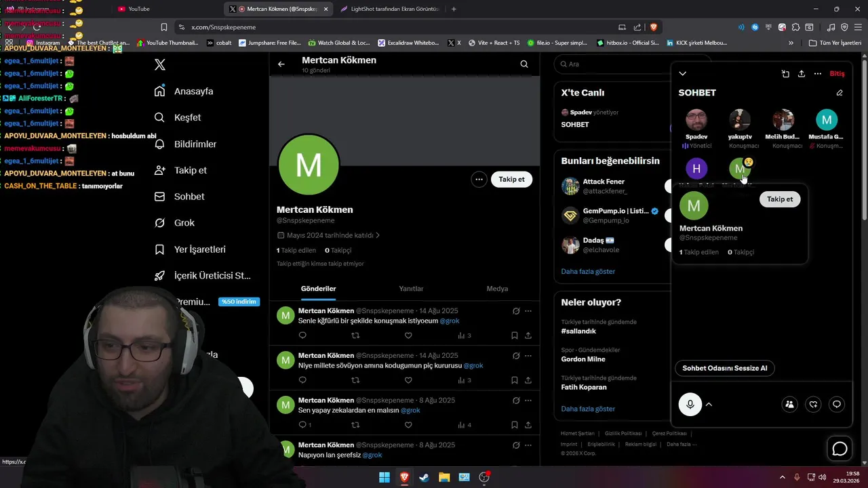Image resolution: width=868 pixels, height=488 pixels.
Task: Open the space comments bubble icon
Action: coord(837,405)
